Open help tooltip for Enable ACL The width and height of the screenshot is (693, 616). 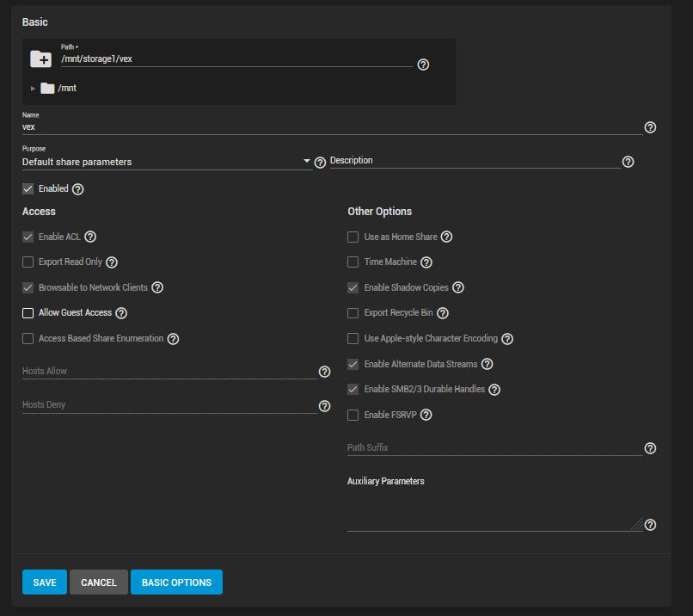(x=90, y=237)
